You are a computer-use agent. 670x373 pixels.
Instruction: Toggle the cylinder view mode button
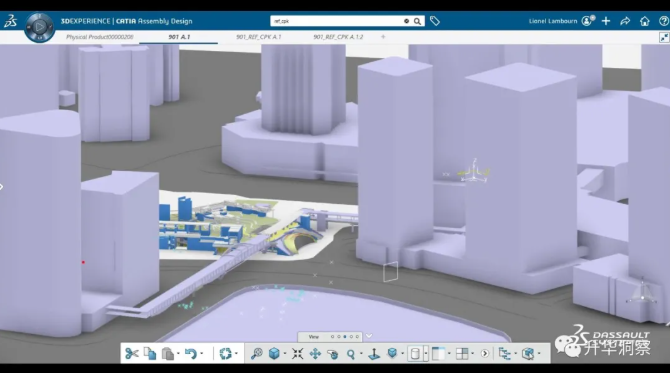coord(415,354)
